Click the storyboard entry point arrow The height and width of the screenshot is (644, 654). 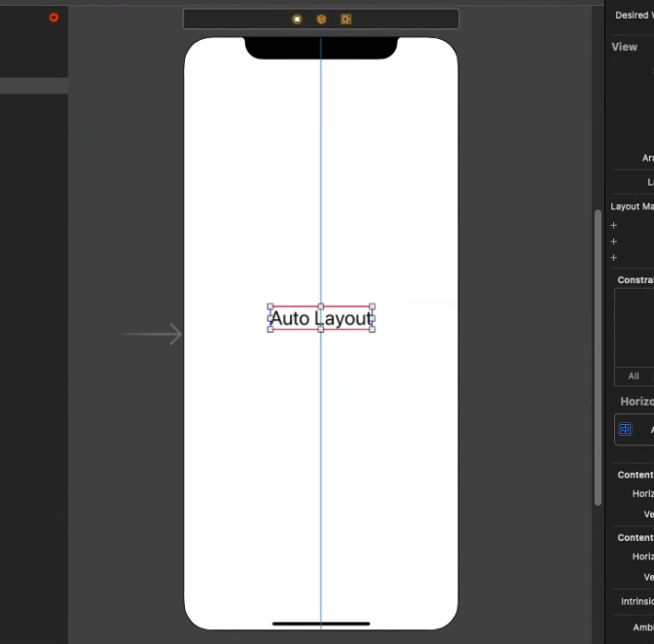(152, 334)
